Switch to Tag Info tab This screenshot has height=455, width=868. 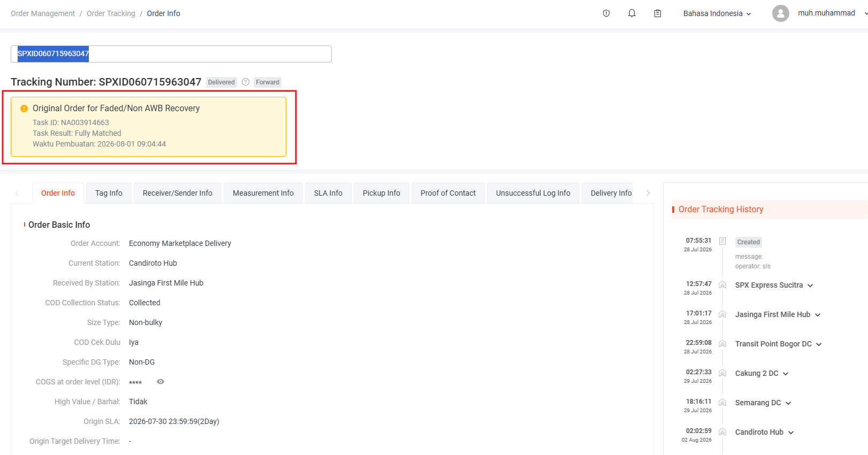click(109, 193)
